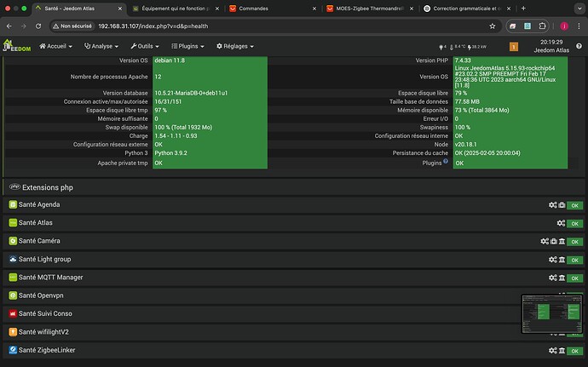Switch to the Correction grammaticale browser tab

tap(467, 9)
